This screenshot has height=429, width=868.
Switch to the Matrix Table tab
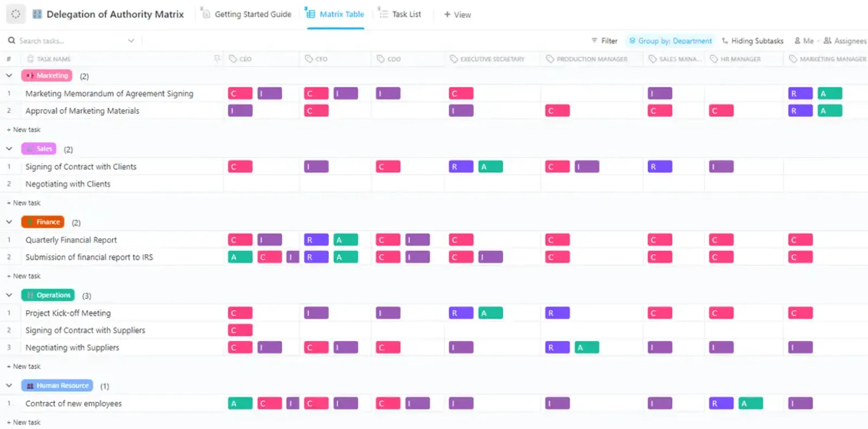pos(335,14)
